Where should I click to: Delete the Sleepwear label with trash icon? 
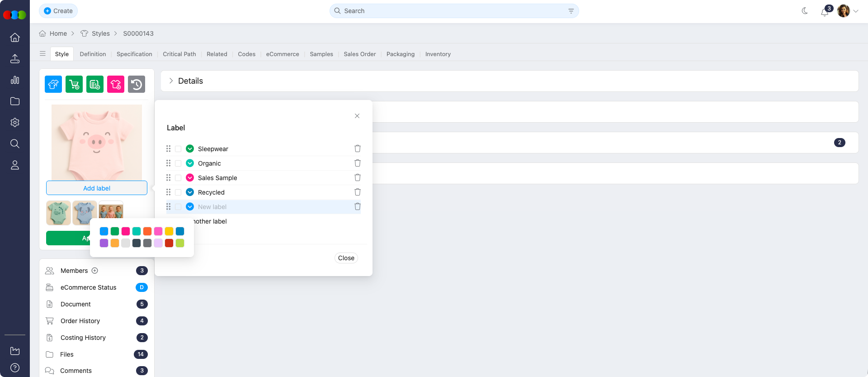[357, 148]
